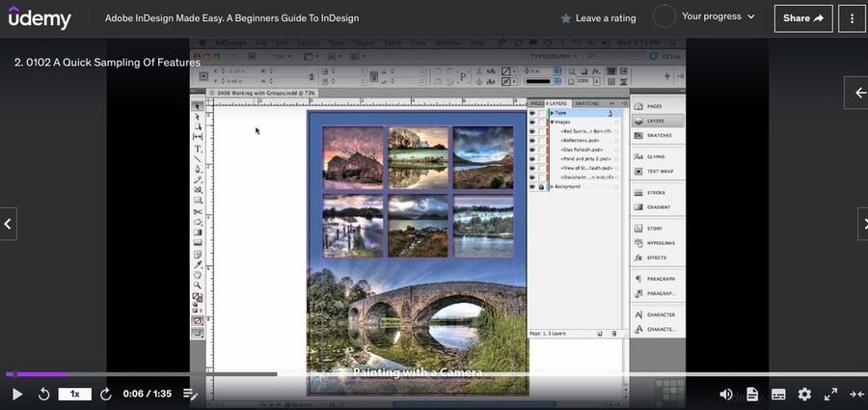868x410 pixels.
Task: Click the Udemy logo
Action: tap(40, 18)
